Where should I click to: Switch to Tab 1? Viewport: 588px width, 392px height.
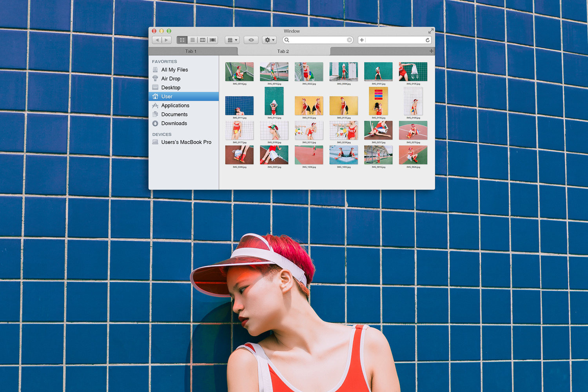click(x=191, y=51)
